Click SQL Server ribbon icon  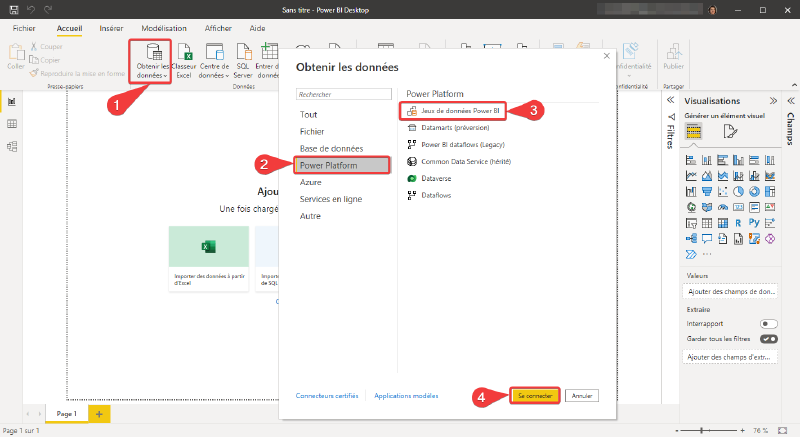pos(243,61)
